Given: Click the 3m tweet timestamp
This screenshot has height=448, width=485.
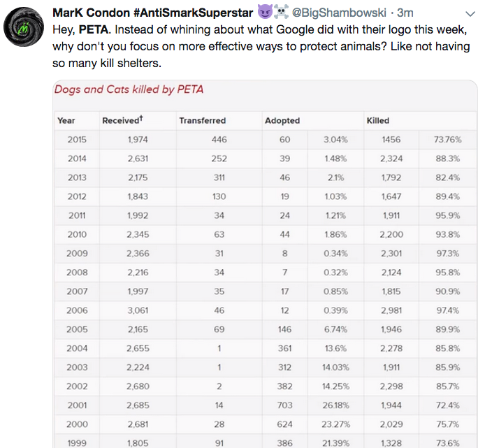Looking at the screenshot, I should (405, 13).
